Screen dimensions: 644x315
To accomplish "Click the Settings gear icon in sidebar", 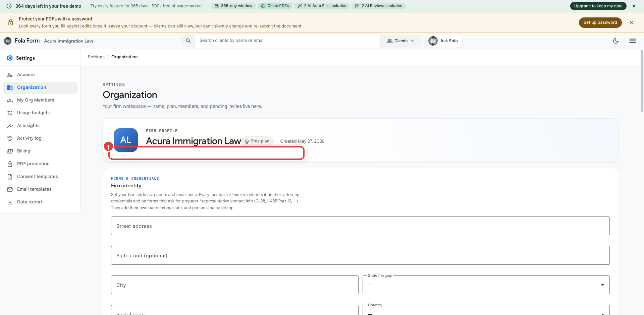I will point(10,58).
